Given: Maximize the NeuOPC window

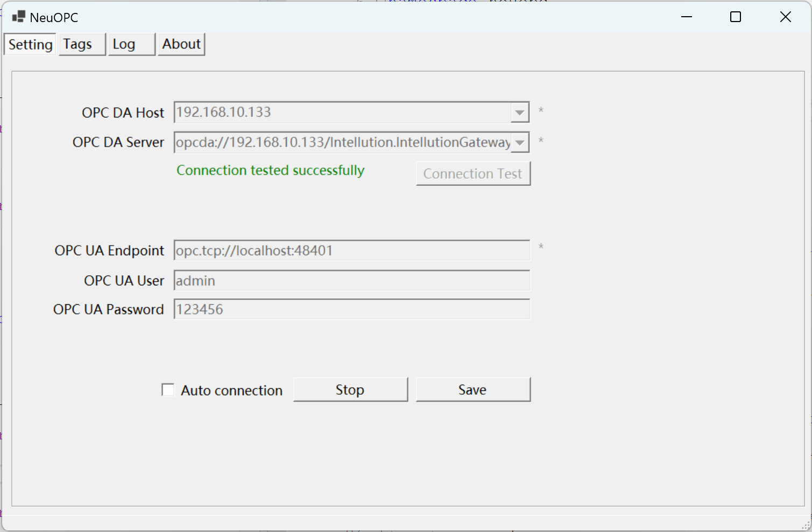Looking at the screenshot, I should pyautogui.click(x=736, y=17).
